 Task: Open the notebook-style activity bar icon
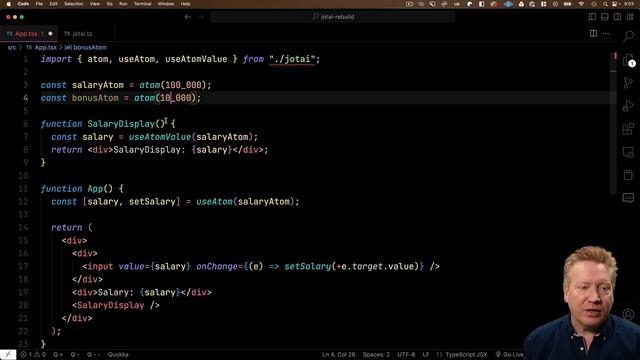[x=628, y=175]
